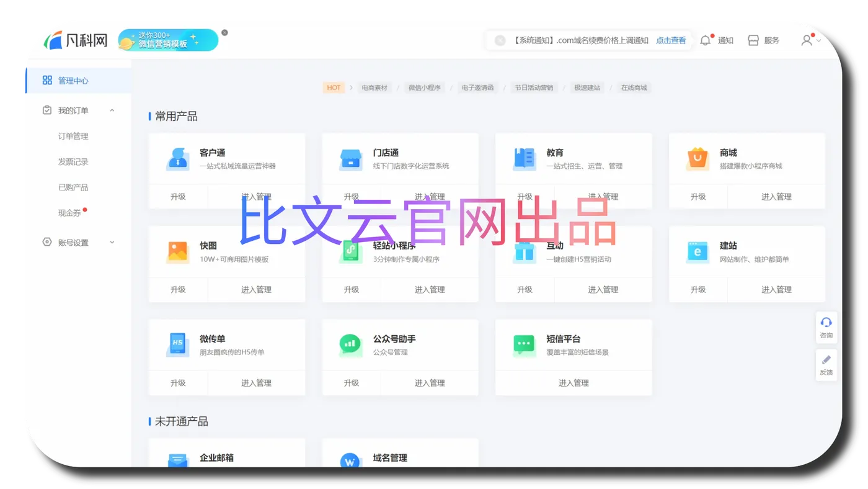
Task: Click the 账号设置 gear icon
Action: 47,242
